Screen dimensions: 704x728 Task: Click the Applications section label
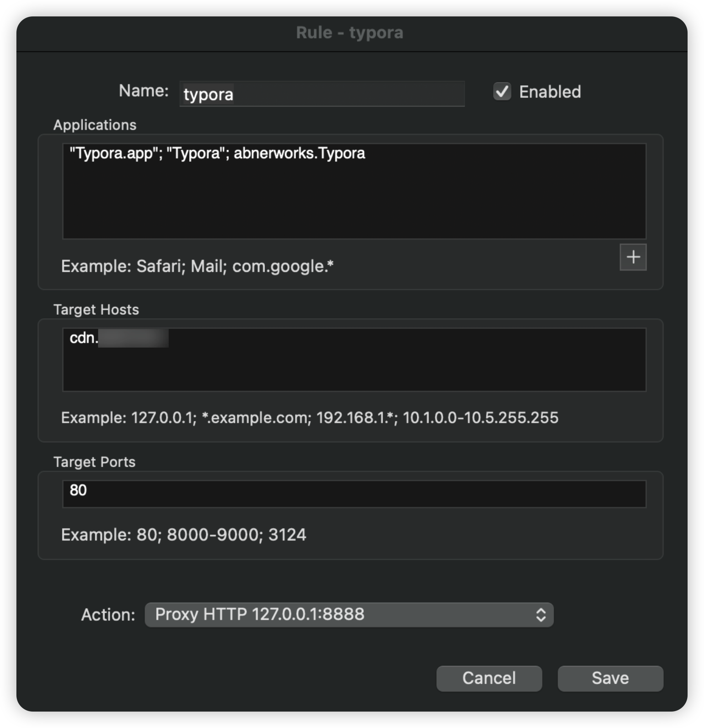click(95, 125)
